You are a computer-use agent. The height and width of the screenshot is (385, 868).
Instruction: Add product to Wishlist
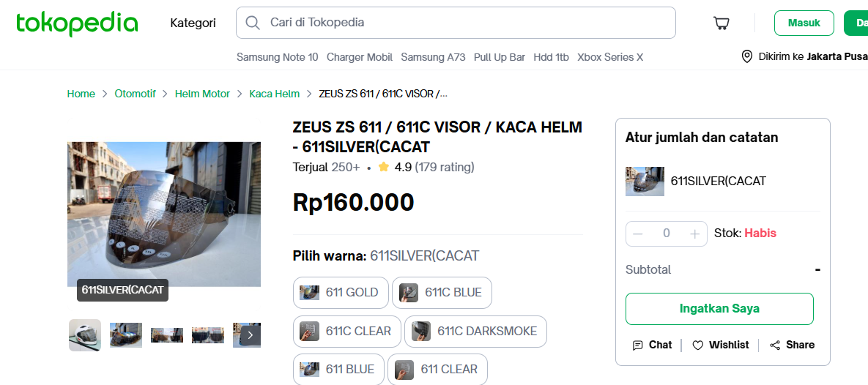pos(721,345)
